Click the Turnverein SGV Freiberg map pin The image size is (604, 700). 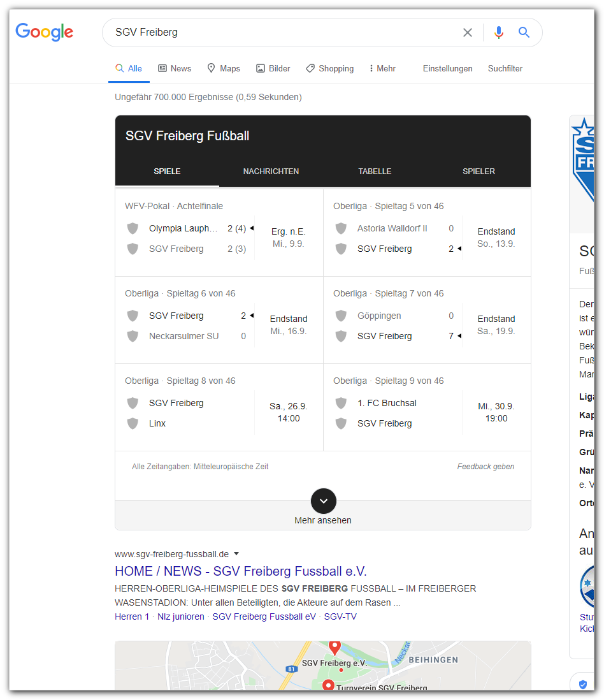(328, 686)
